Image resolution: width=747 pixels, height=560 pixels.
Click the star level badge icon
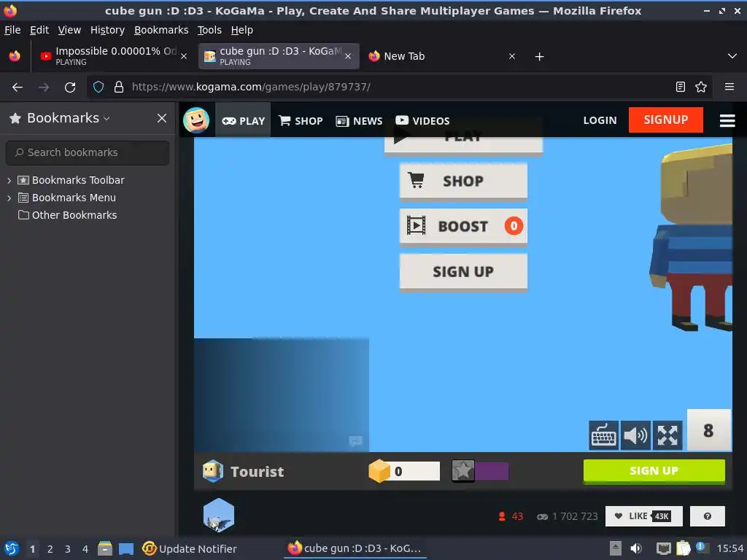point(463,471)
